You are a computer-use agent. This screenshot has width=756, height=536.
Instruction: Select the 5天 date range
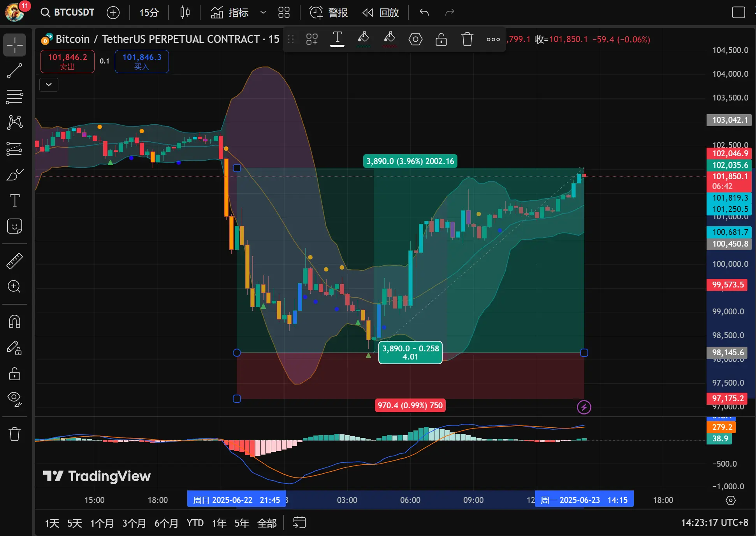click(75, 523)
